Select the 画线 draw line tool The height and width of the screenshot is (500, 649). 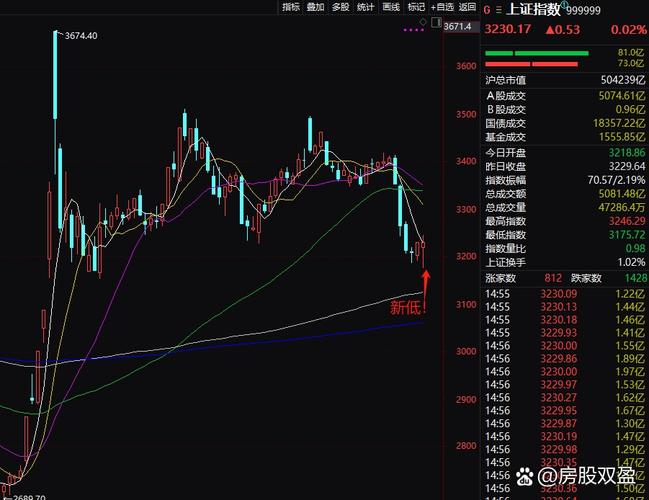[391, 6]
